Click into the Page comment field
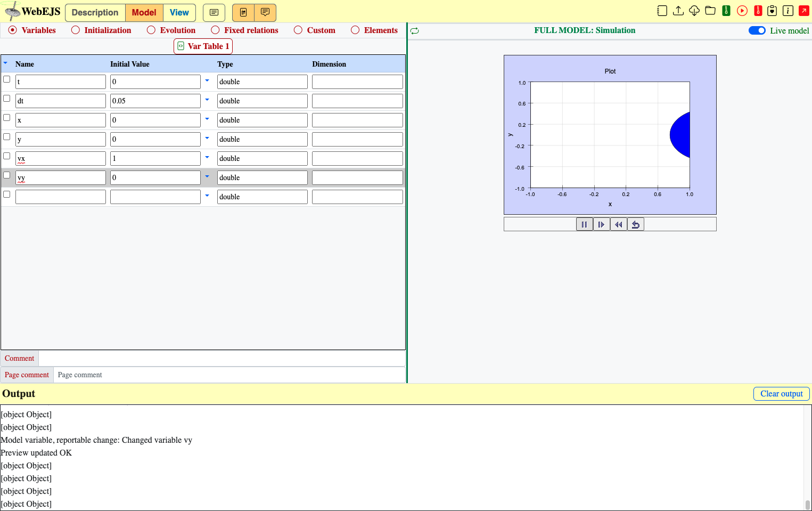The width and height of the screenshot is (812, 511). click(x=229, y=375)
